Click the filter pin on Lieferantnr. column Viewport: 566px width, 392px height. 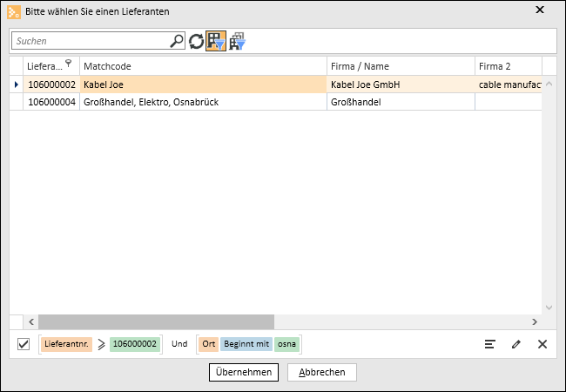69,64
